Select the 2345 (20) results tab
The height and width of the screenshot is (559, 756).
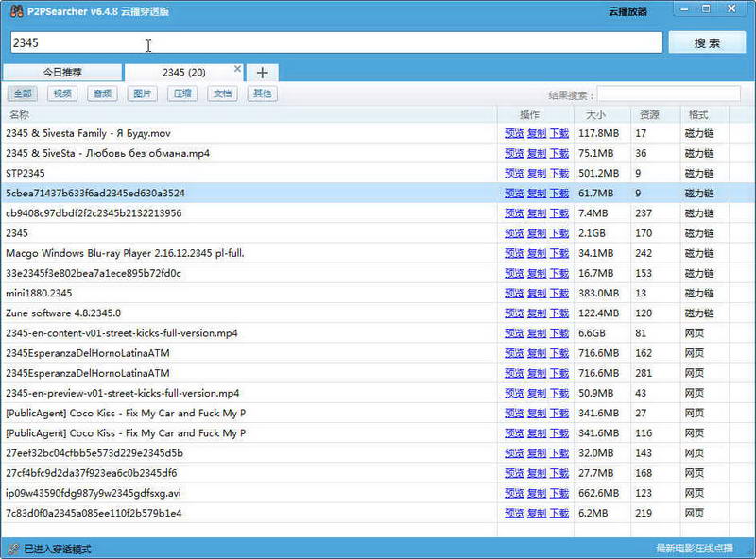(x=183, y=73)
